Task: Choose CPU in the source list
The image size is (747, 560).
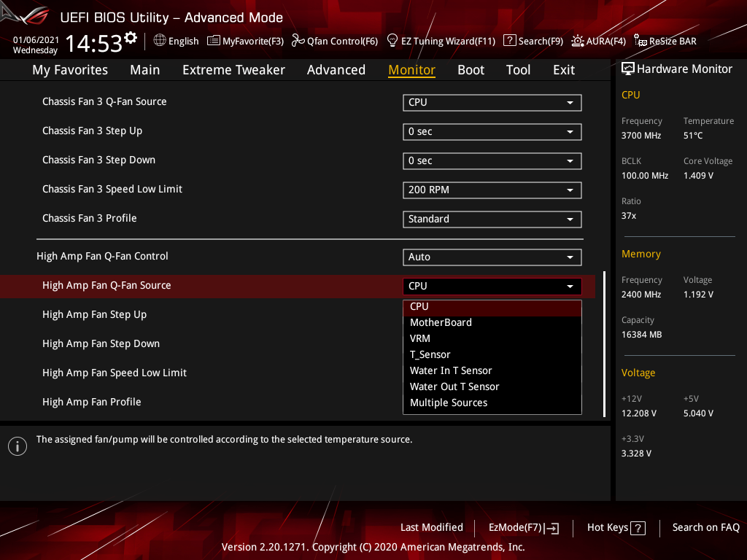Action: (492, 307)
